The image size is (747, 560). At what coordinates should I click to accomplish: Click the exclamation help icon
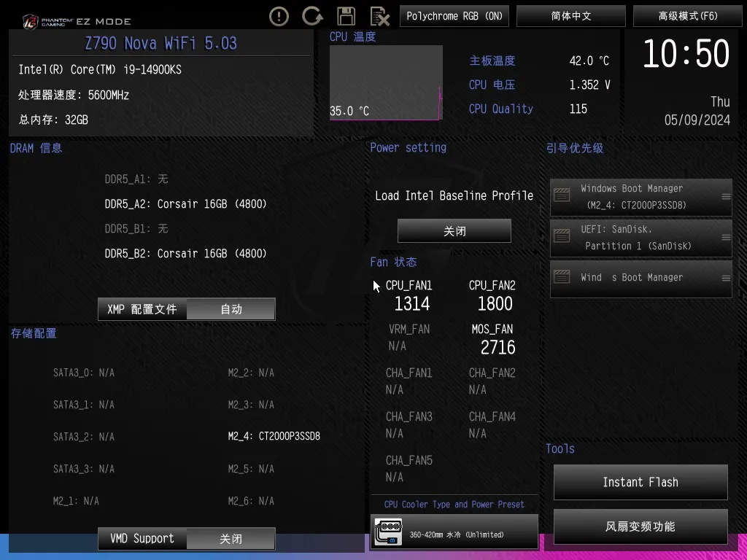[x=279, y=17]
